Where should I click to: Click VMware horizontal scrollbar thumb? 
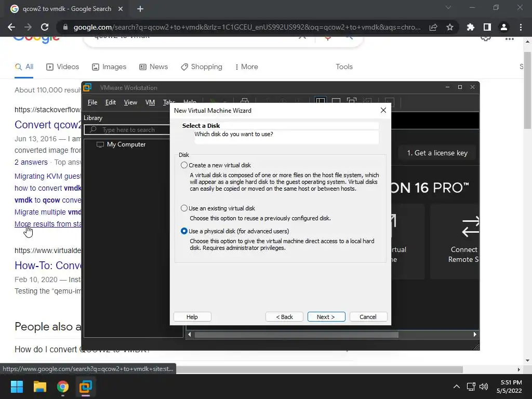[x=297, y=335]
